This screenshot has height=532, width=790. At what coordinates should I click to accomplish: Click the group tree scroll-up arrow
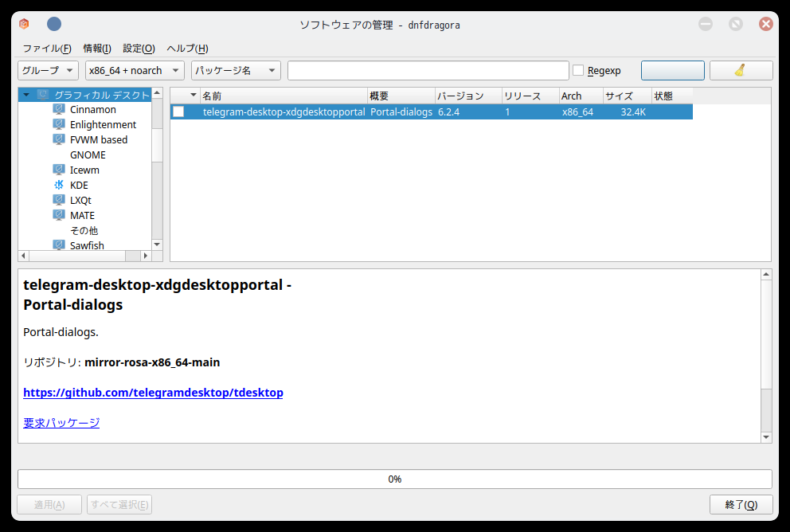point(157,93)
